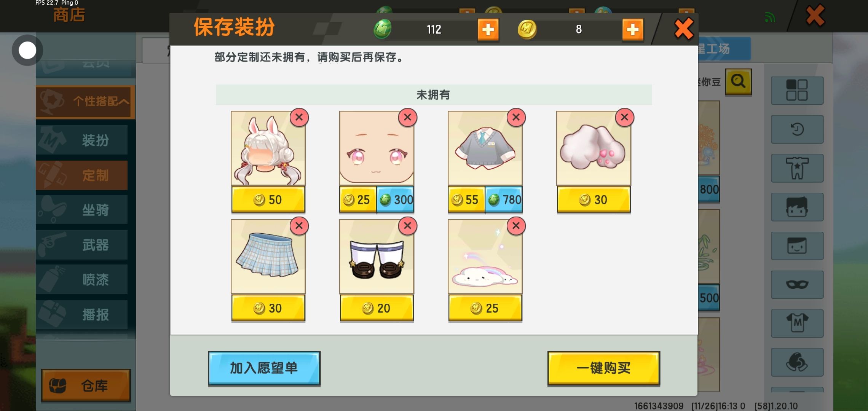
Task: Remove the gray school sweater item
Action: point(516,117)
